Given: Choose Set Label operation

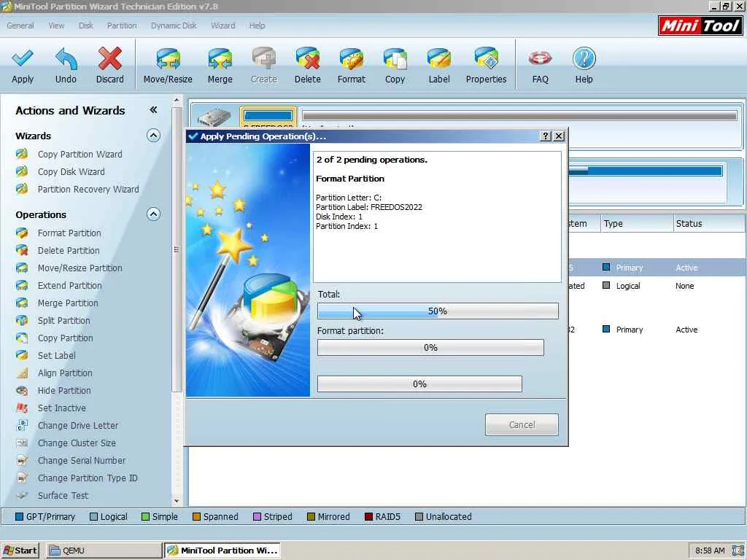Looking at the screenshot, I should point(56,356).
